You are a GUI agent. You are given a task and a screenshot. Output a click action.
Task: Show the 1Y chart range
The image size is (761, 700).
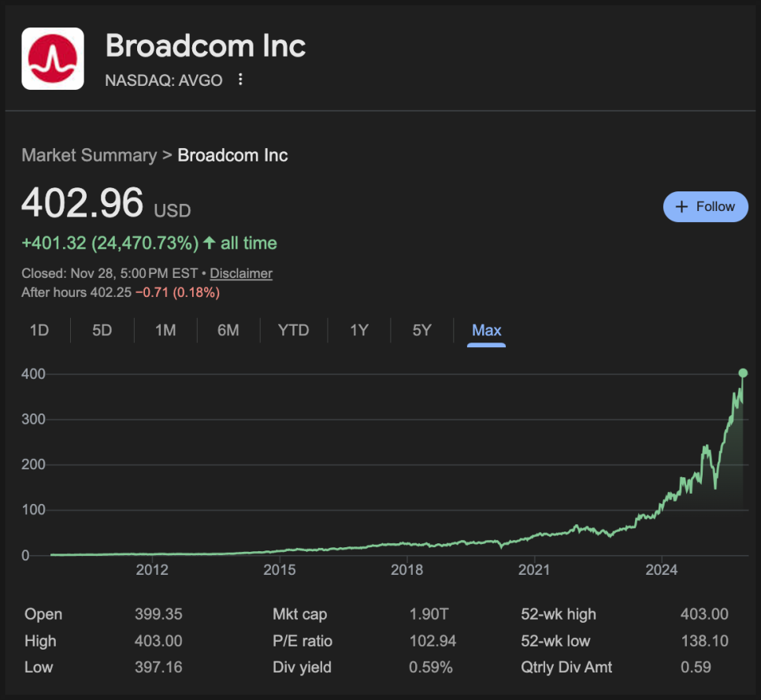(x=359, y=330)
